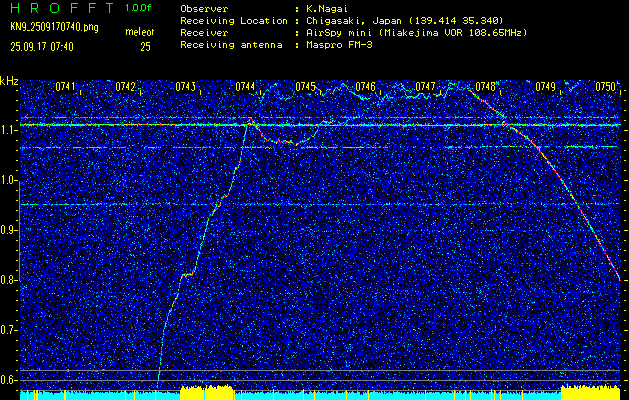The height and width of the screenshot is (400, 629).
Task: Click the Observer field label
Action: 205,9
